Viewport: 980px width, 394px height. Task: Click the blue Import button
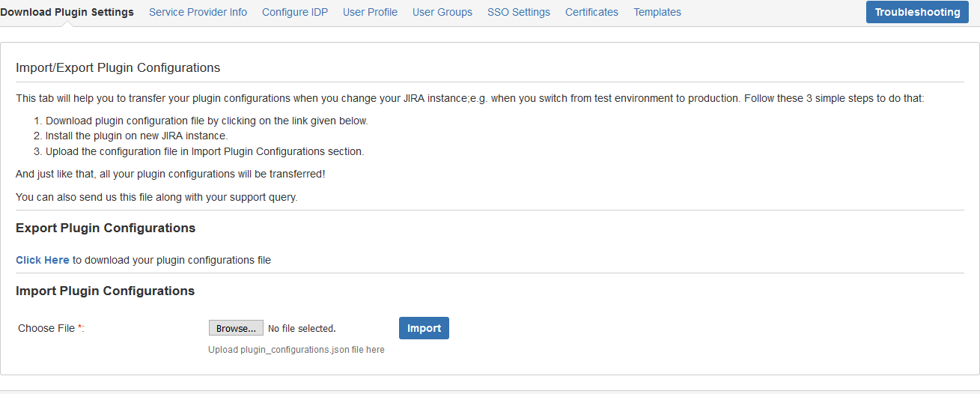click(x=424, y=328)
